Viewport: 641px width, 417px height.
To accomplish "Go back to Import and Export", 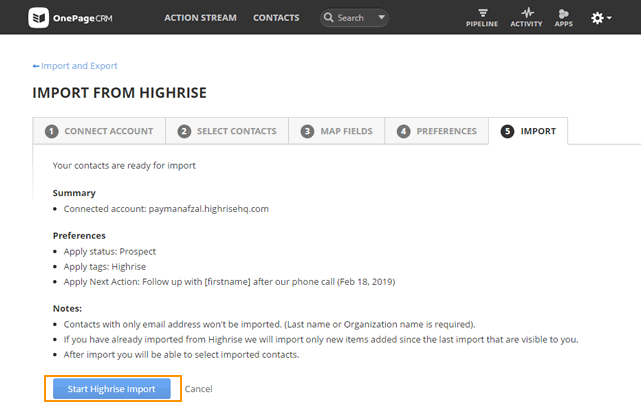I will (x=75, y=66).
